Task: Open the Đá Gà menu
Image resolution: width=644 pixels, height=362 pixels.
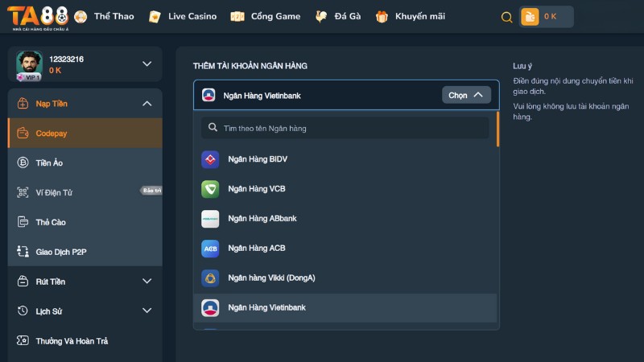Action: [348, 16]
